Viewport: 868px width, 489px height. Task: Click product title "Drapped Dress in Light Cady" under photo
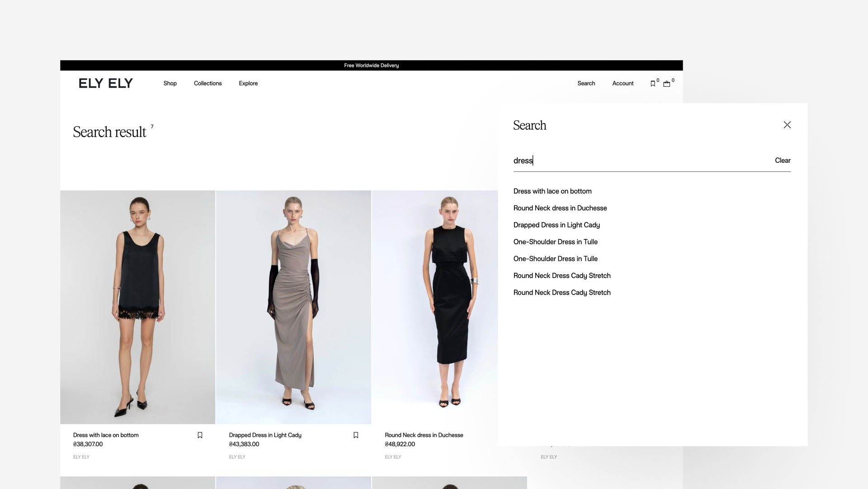pos(265,435)
